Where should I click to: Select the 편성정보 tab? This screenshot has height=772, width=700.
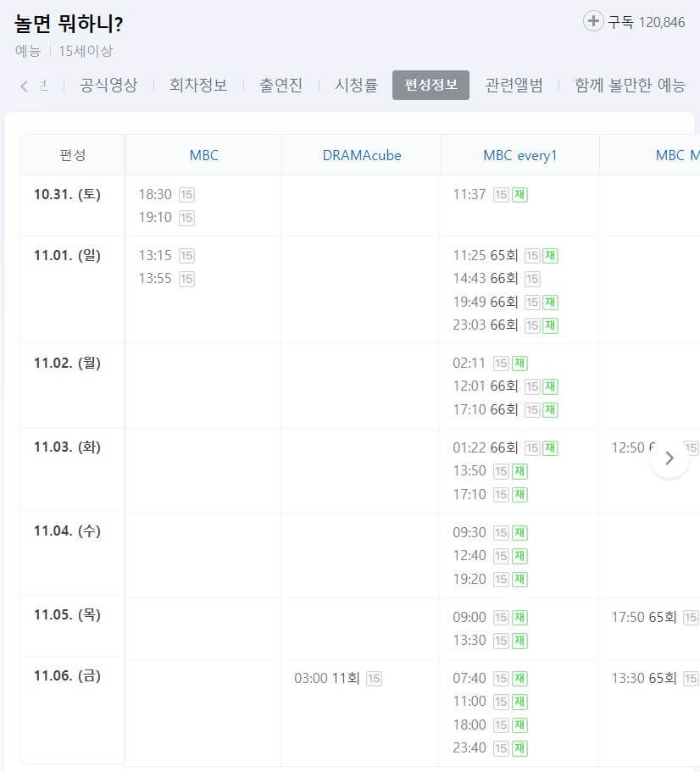[x=431, y=86]
